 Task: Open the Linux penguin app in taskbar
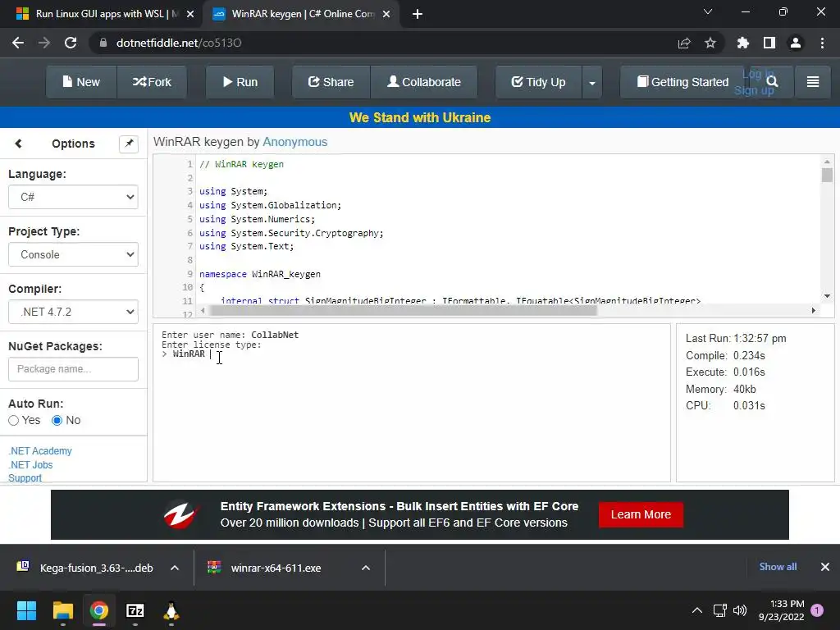(171, 610)
